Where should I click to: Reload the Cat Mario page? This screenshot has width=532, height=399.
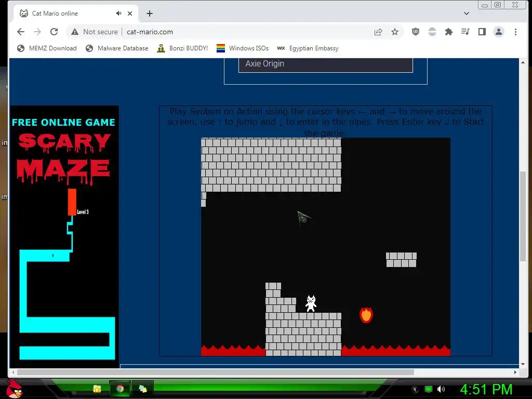tap(54, 32)
